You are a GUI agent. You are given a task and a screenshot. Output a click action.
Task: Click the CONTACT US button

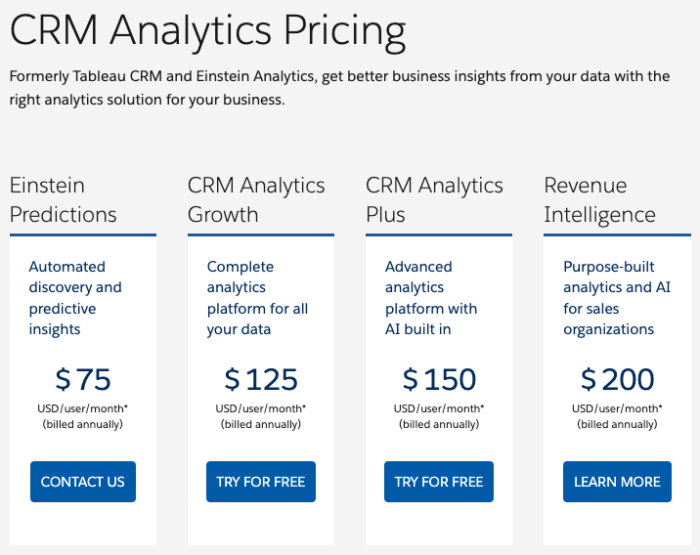83,481
